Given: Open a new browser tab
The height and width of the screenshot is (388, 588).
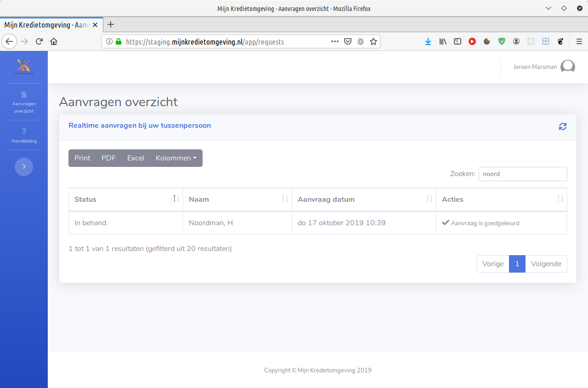Looking at the screenshot, I should pyautogui.click(x=111, y=25).
